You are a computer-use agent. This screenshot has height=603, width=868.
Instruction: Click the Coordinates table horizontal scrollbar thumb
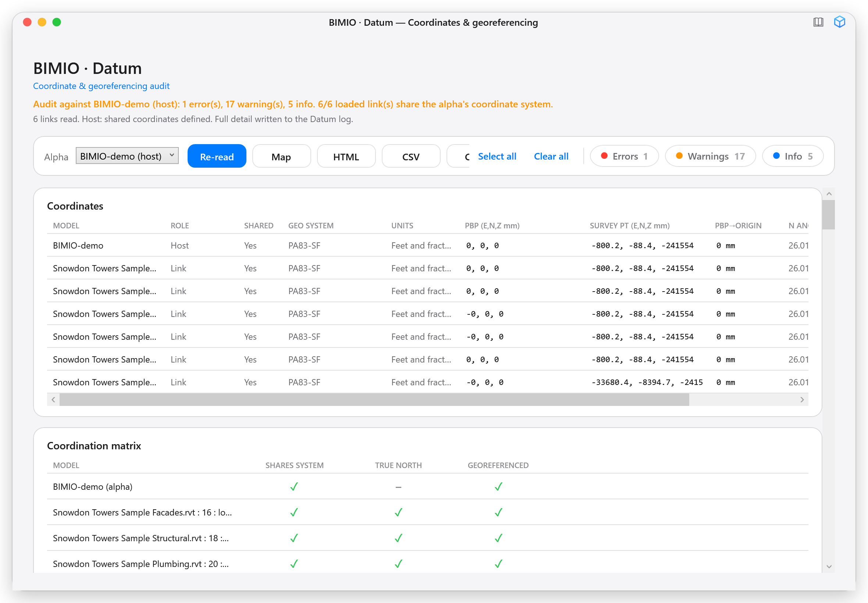(374, 399)
